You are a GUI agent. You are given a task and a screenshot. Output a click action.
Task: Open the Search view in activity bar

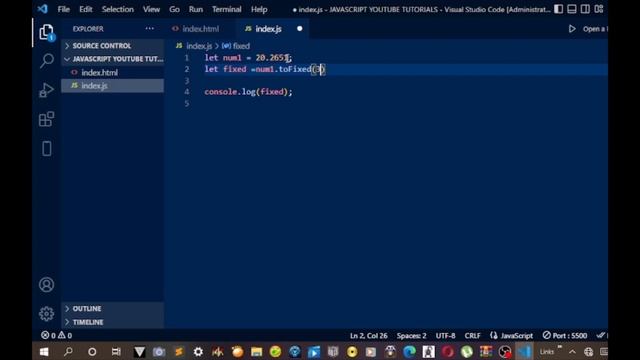click(x=47, y=61)
